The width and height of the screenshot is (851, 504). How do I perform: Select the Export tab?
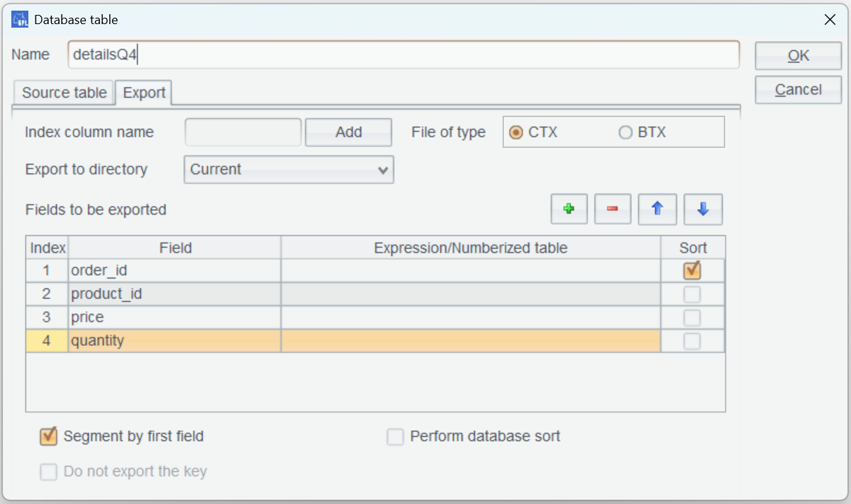click(x=144, y=93)
